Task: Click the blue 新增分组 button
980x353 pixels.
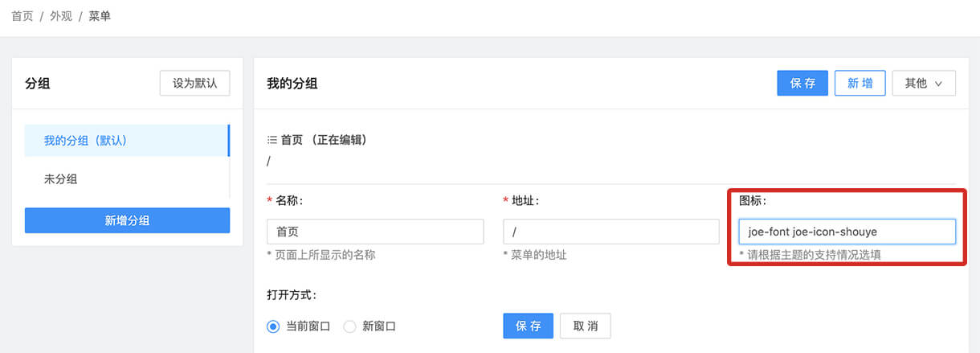Action: (x=127, y=220)
